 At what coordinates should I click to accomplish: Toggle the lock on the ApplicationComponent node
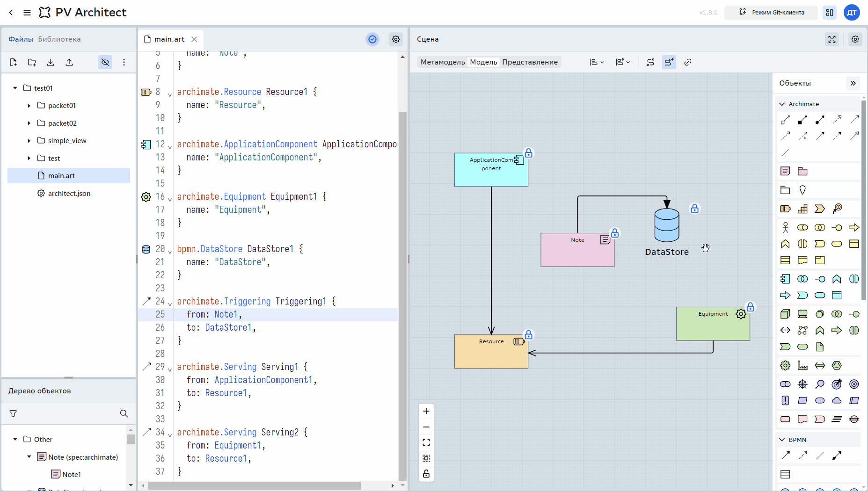pyautogui.click(x=529, y=153)
